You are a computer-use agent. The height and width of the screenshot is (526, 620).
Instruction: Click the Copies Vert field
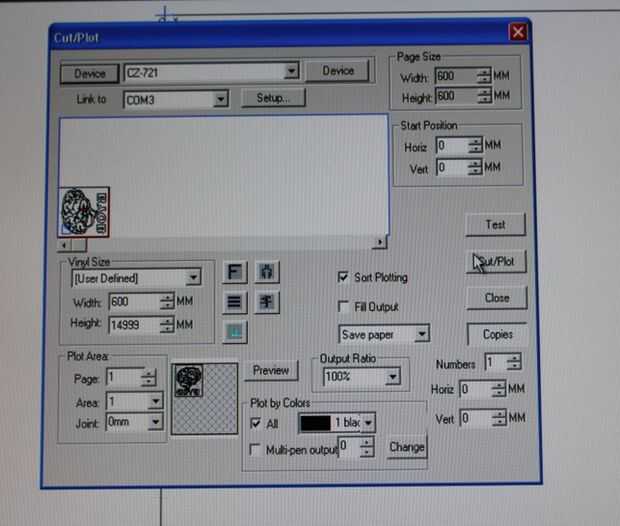click(477, 418)
